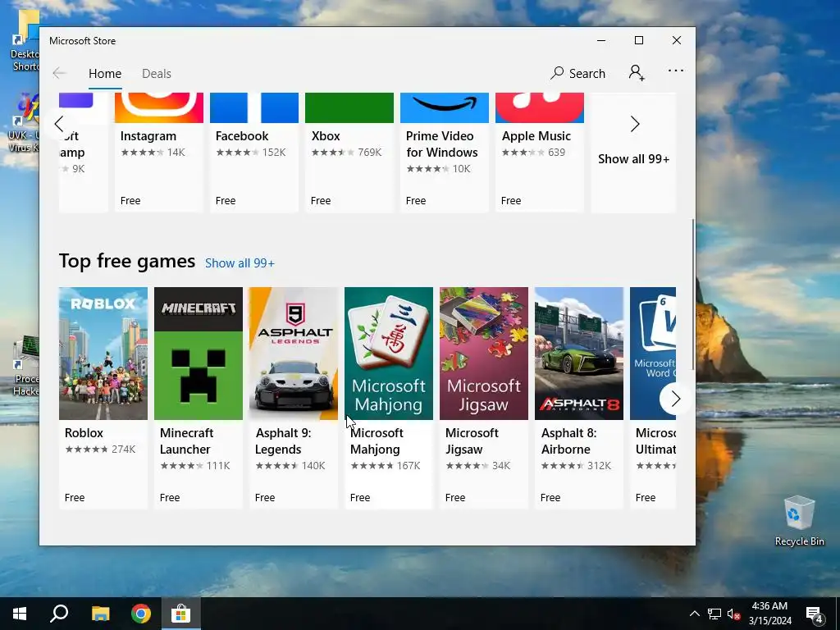Open the Xbox app tile icon
The image size is (840, 630).
pos(349,107)
